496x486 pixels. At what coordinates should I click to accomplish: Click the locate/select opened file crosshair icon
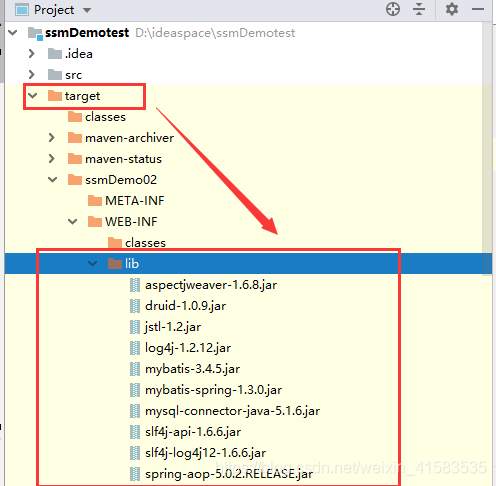tap(393, 9)
